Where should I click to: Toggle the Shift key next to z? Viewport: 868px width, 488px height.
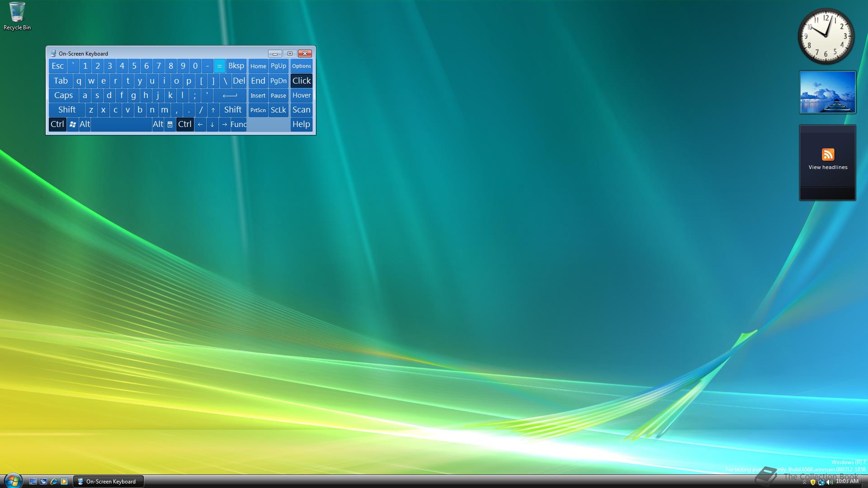point(67,110)
